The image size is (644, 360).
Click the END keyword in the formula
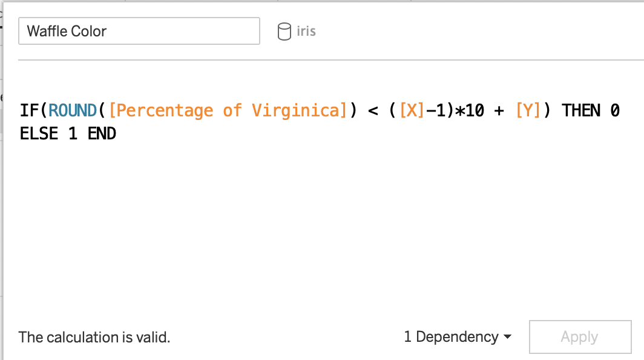pyautogui.click(x=102, y=133)
